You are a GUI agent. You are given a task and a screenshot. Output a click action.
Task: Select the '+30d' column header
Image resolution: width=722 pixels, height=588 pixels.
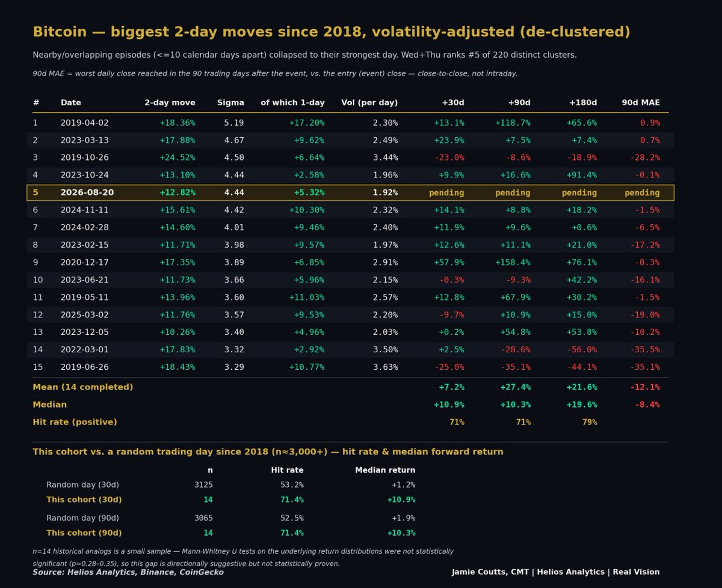click(x=452, y=103)
